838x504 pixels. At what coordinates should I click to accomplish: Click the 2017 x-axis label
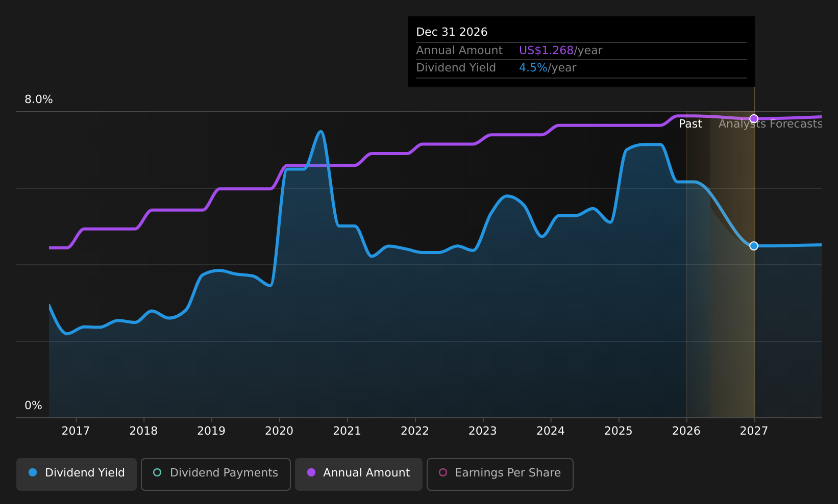tap(76, 431)
